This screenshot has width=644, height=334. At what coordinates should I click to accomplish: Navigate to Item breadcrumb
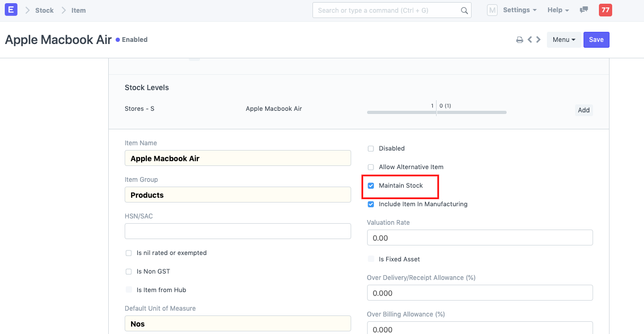point(79,10)
